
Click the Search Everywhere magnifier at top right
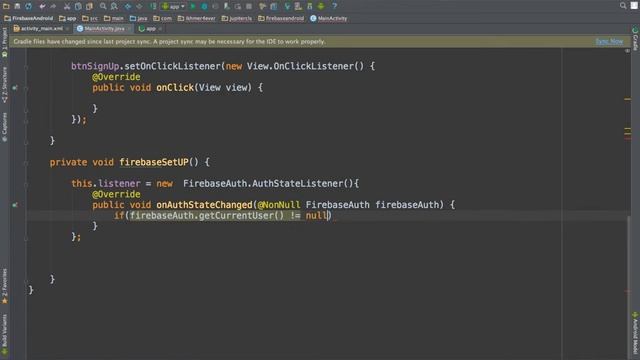click(x=623, y=6)
